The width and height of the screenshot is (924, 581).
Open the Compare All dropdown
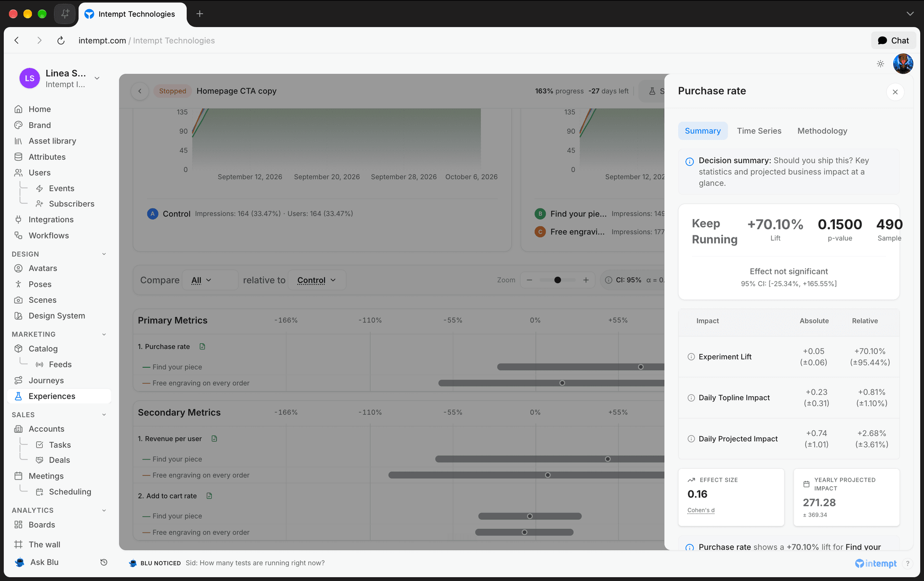point(210,280)
